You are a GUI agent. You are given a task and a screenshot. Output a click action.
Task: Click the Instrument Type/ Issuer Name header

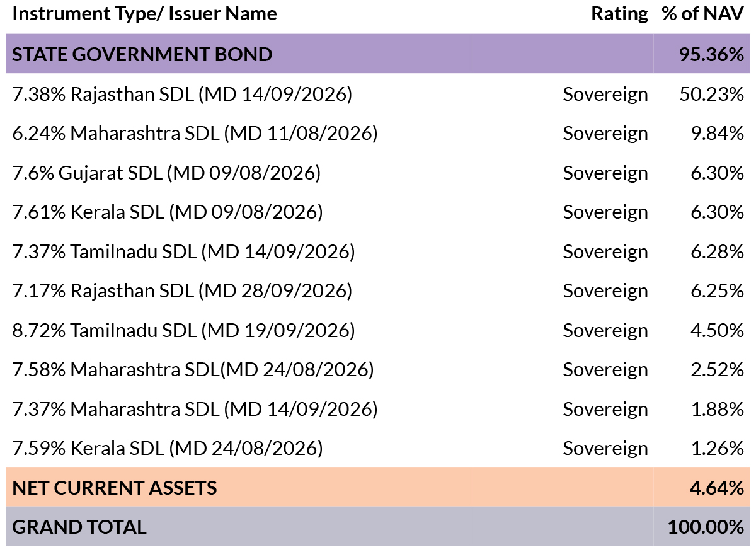tap(144, 14)
